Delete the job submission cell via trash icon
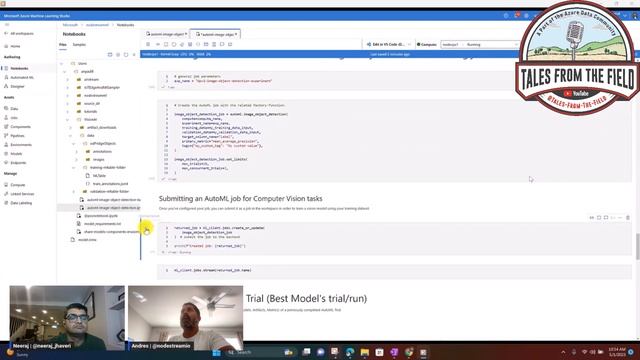640x360 pixels. pyautogui.click(x=628, y=218)
